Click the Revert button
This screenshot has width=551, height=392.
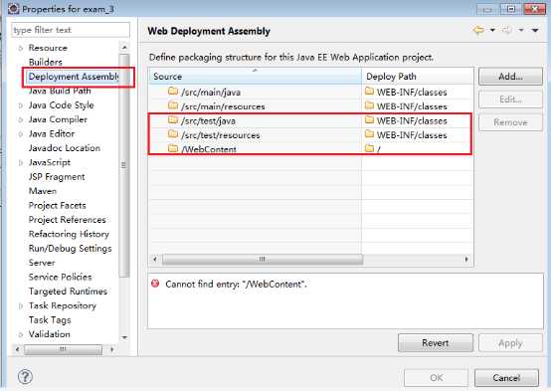click(x=436, y=343)
